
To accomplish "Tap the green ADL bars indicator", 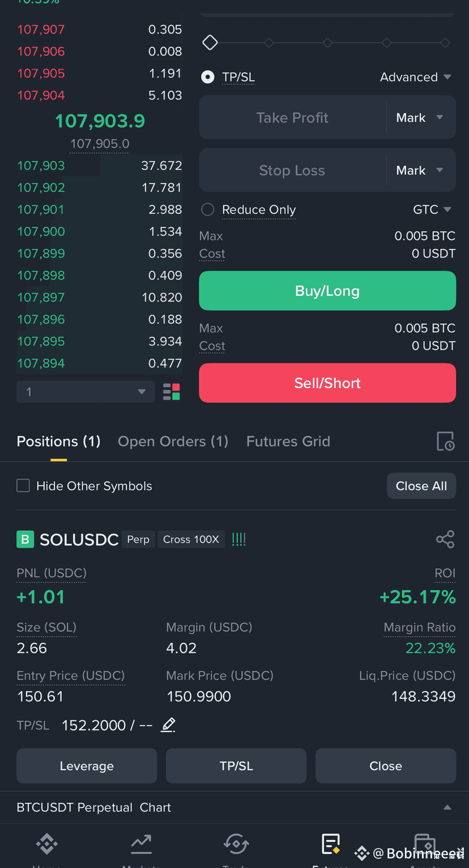I will (239, 539).
